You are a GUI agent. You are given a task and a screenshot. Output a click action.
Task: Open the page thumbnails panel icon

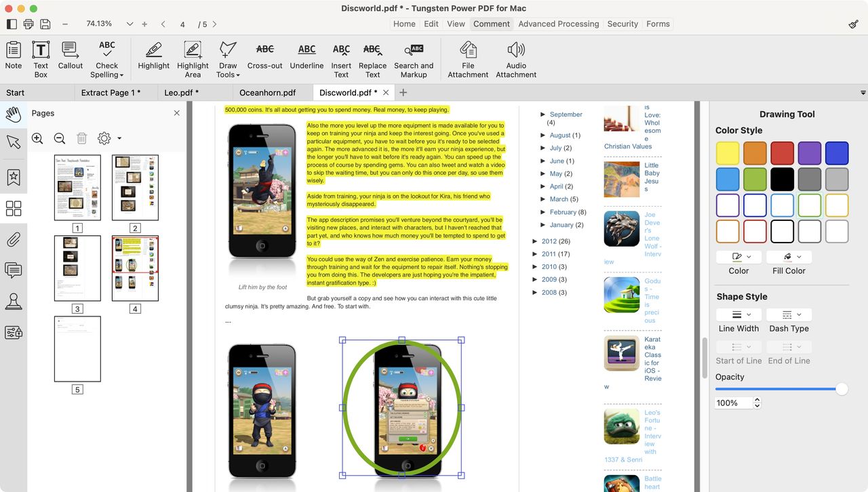pyautogui.click(x=14, y=208)
